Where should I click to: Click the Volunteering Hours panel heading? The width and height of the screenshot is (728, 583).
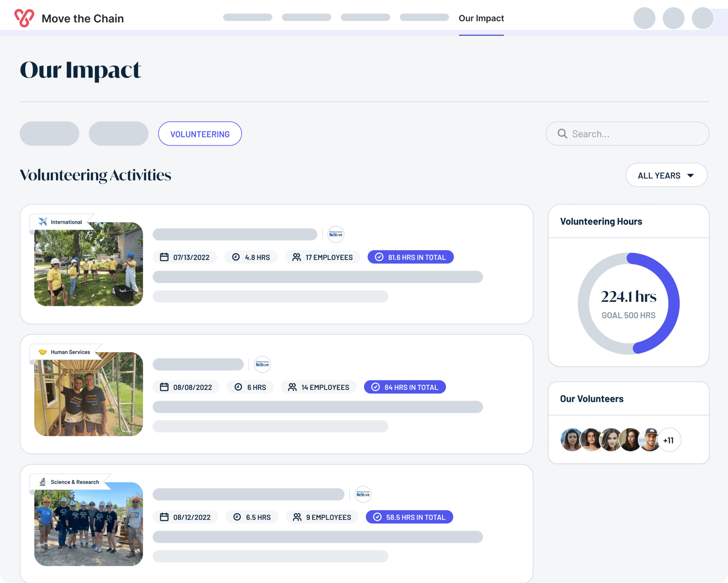pos(601,221)
